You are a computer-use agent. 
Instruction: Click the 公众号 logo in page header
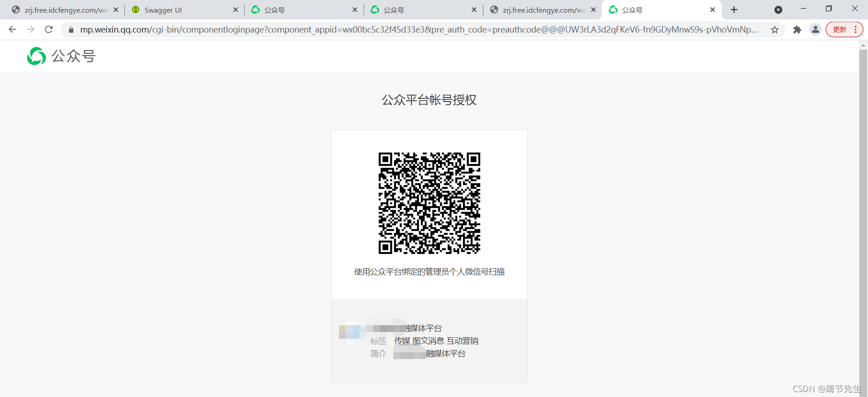pyautogui.click(x=61, y=56)
